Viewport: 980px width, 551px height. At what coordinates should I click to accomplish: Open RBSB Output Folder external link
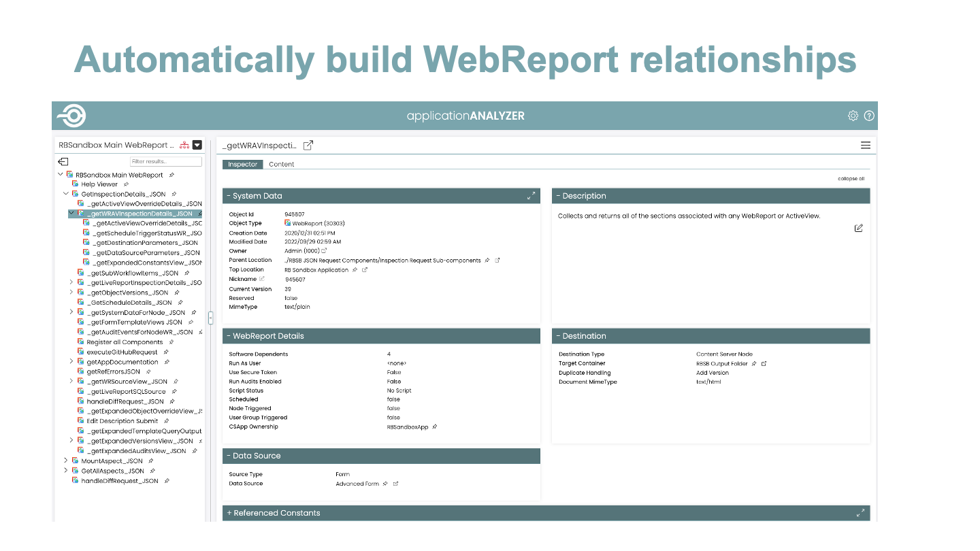tap(764, 364)
